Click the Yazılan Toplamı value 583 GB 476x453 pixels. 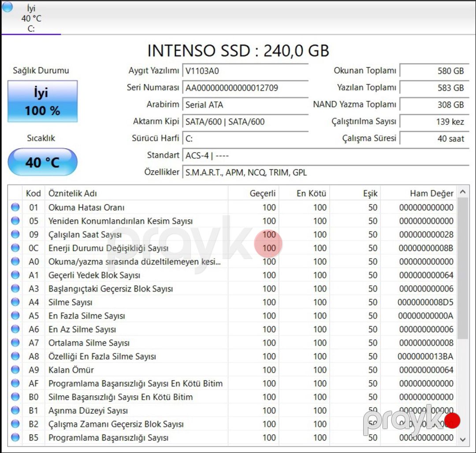435,88
